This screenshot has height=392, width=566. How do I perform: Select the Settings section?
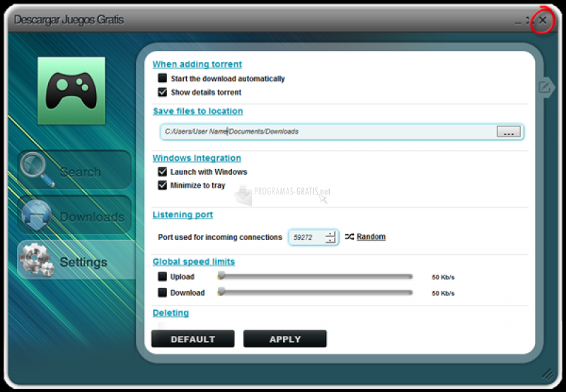[x=76, y=260]
